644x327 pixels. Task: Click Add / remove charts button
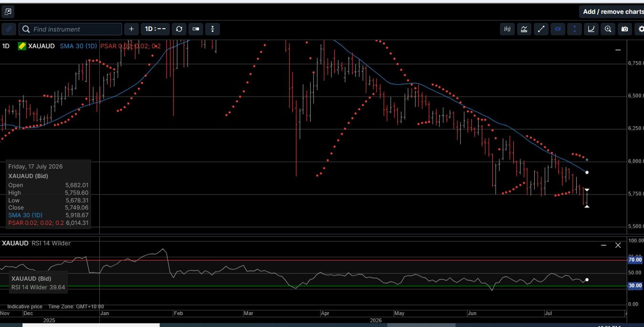pos(612,11)
